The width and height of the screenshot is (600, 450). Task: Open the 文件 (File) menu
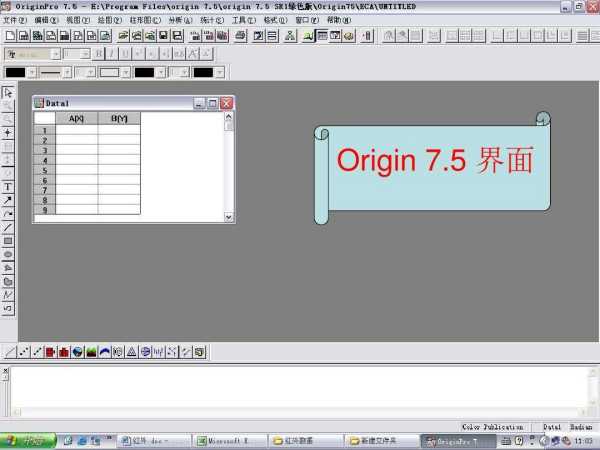[15, 20]
